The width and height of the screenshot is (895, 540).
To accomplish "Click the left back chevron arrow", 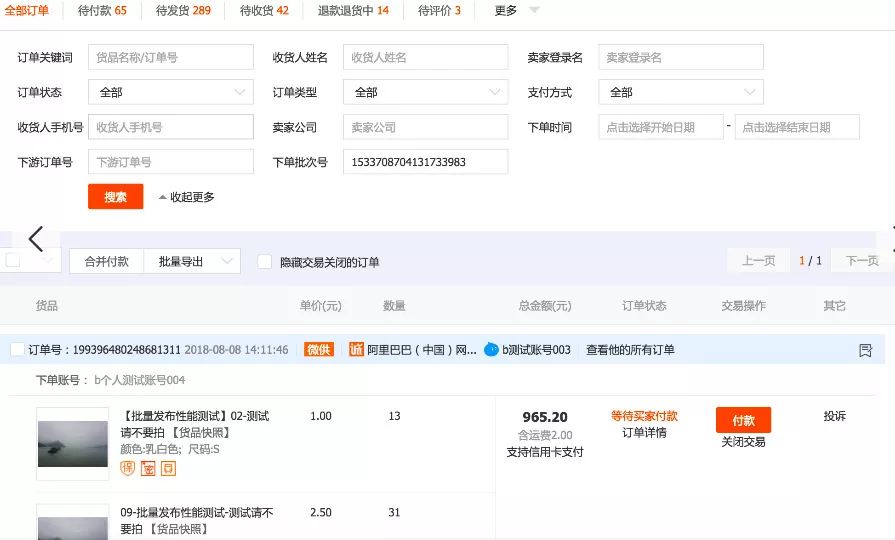I will point(36,239).
